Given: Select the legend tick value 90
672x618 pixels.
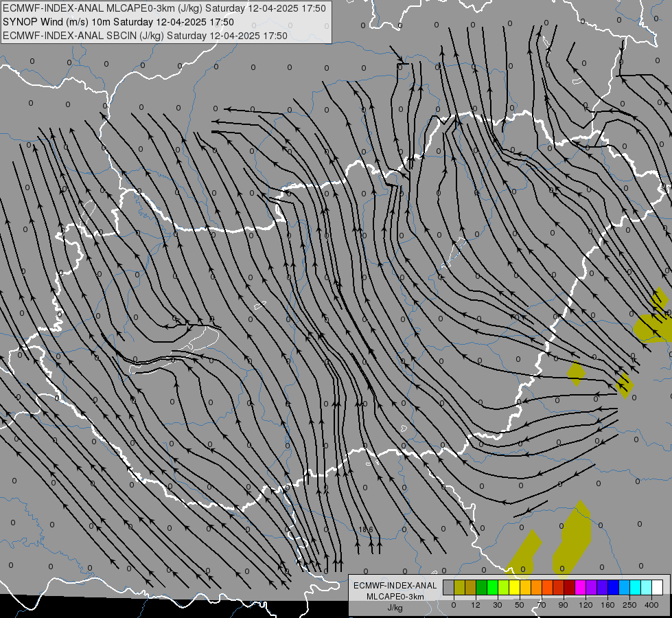Looking at the screenshot, I should pyautogui.click(x=564, y=605).
